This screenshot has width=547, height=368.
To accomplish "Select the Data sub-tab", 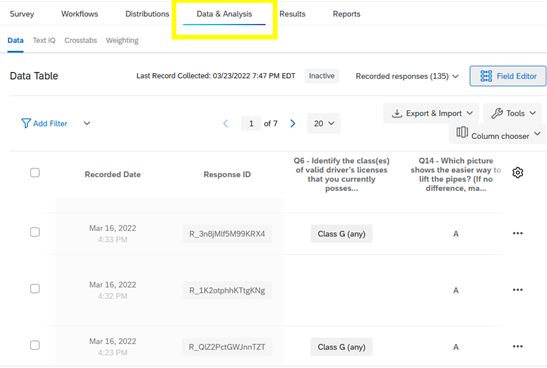I will click(15, 40).
